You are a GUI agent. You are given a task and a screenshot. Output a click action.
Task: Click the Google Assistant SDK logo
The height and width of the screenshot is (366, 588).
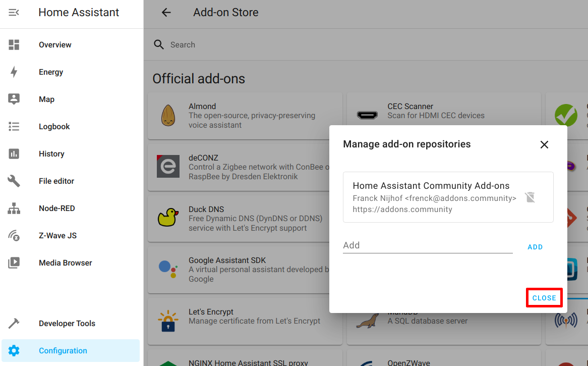(168, 269)
